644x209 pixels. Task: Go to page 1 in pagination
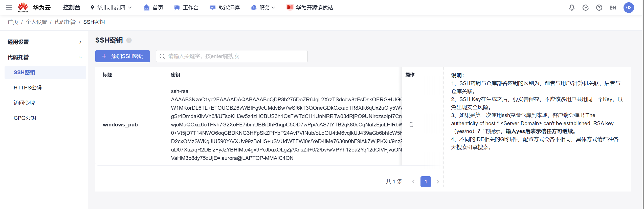pyautogui.click(x=426, y=182)
